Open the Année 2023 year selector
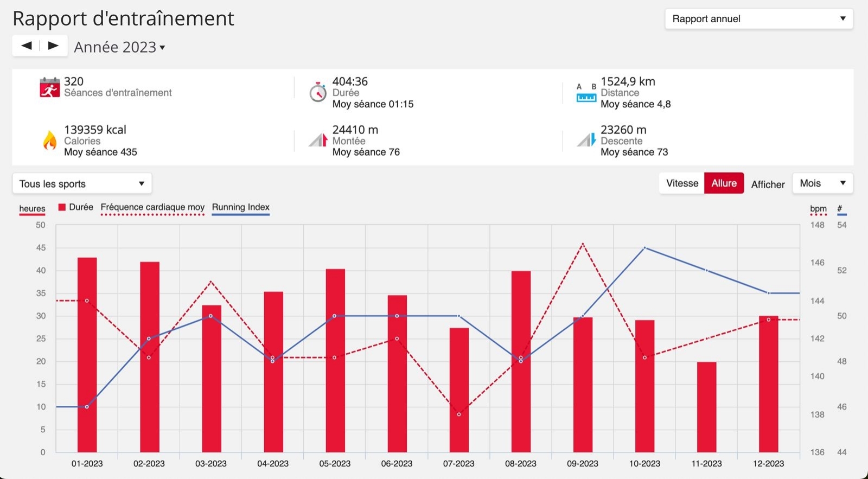This screenshot has height=479, width=868. click(119, 47)
